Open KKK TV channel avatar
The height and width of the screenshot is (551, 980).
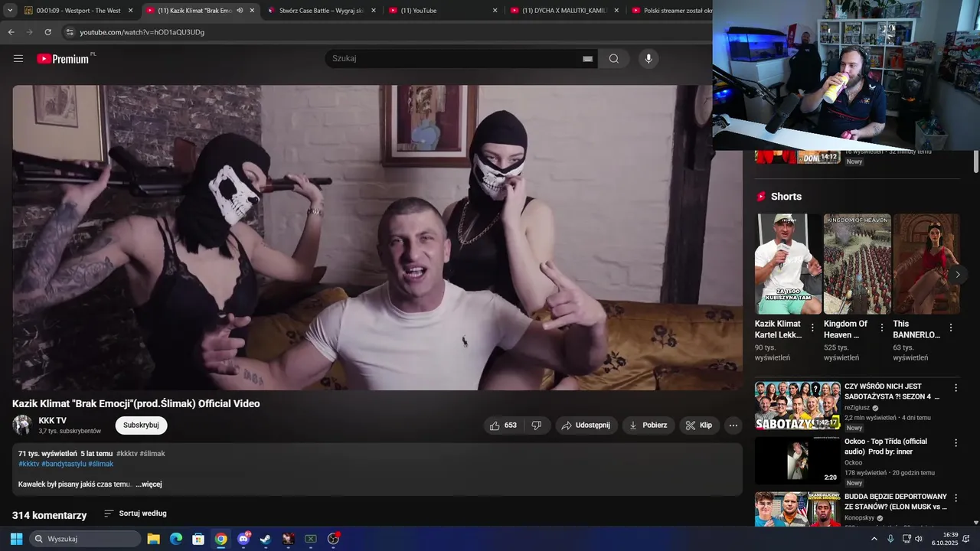point(22,425)
